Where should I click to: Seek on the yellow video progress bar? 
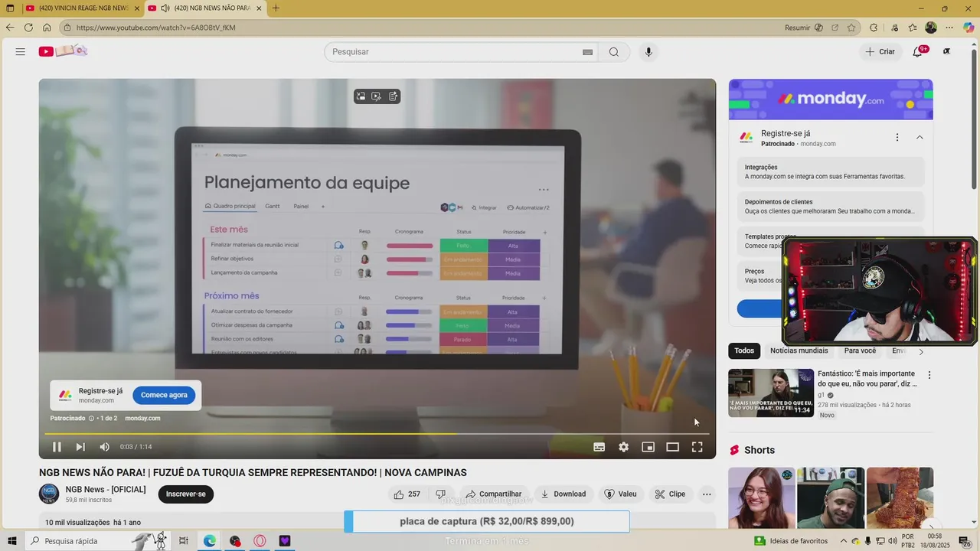376,434
